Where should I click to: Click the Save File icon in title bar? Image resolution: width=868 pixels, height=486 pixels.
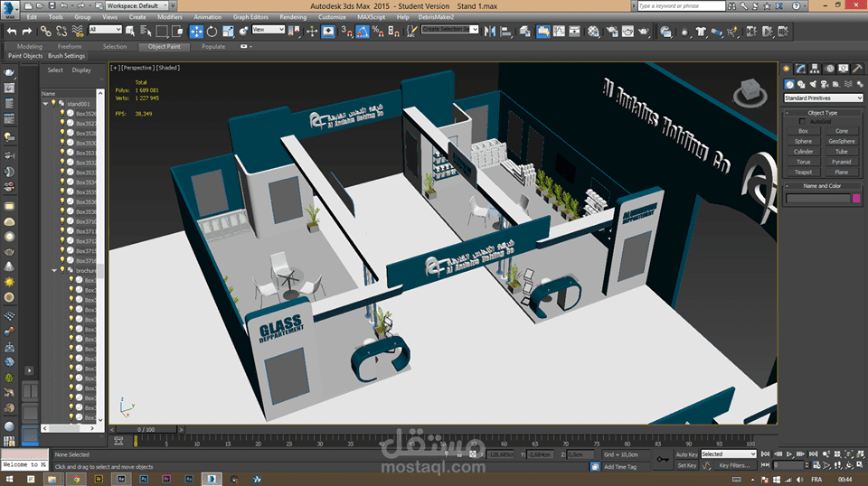[52, 5]
